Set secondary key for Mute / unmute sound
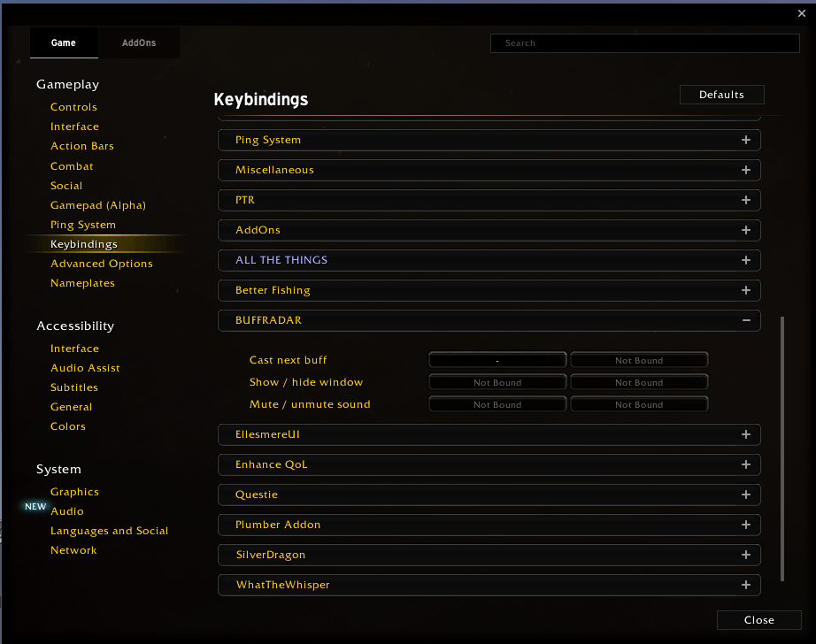Viewport: 816px width, 644px height. (639, 404)
